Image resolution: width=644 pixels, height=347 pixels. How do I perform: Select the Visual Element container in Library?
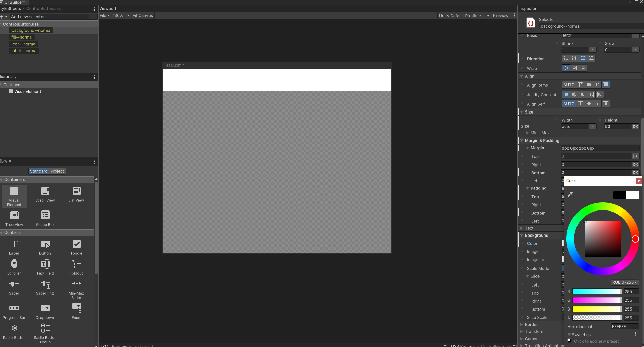14,196
